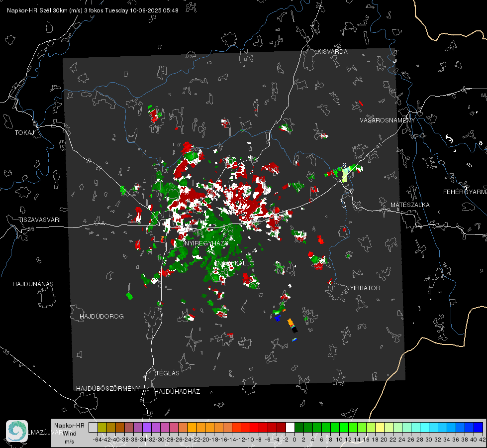The height and width of the screenshot is (448, 487).
Task: Click the 'Wind' legend label
Action: pyautogui.click(x=70, y=434)
